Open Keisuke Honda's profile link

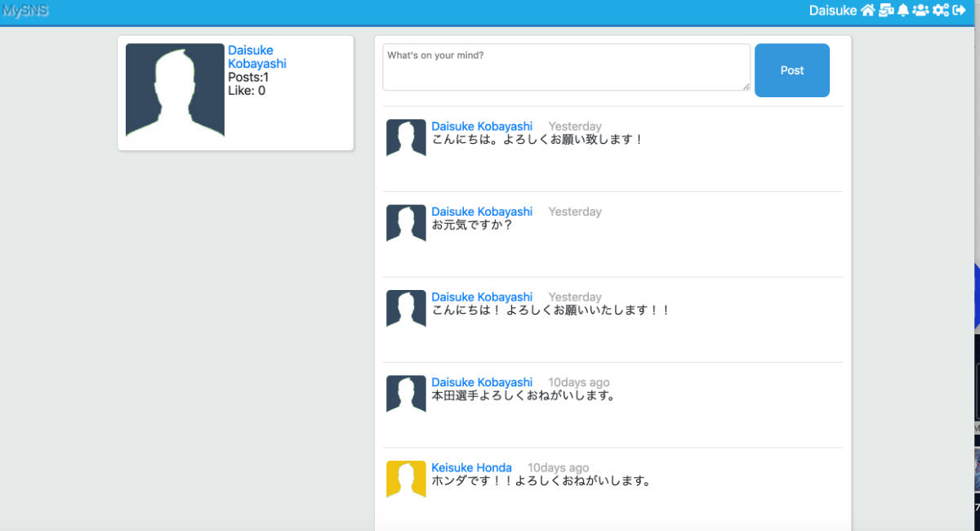471,468
